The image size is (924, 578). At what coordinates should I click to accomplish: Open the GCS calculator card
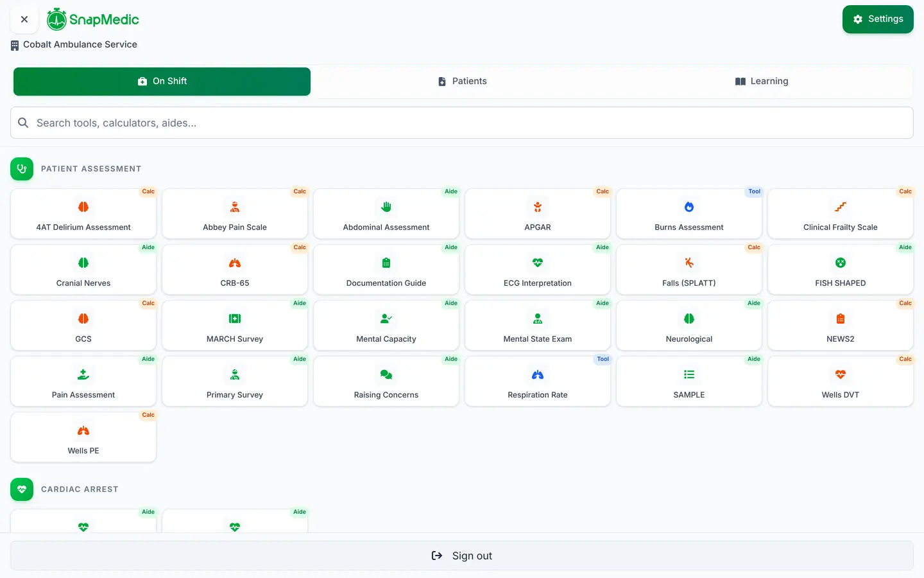click(83, 326)
